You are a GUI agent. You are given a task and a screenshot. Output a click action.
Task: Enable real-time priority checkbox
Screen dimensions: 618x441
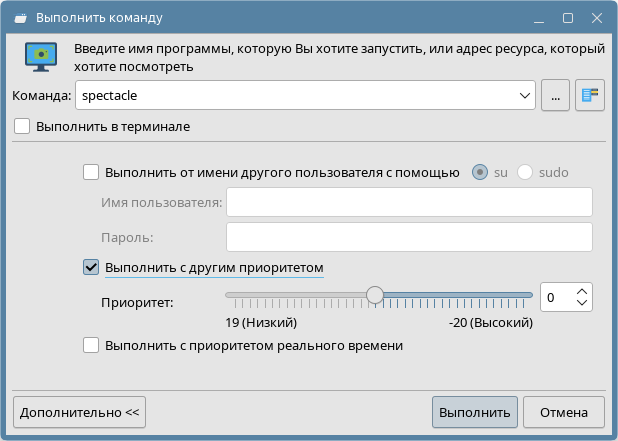pos(91,346)
